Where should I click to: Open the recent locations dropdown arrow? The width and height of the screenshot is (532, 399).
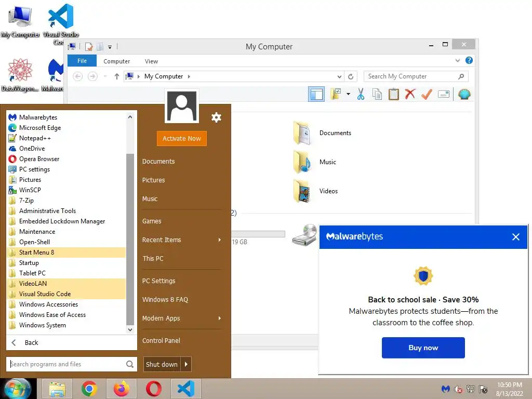coord(105,76)
